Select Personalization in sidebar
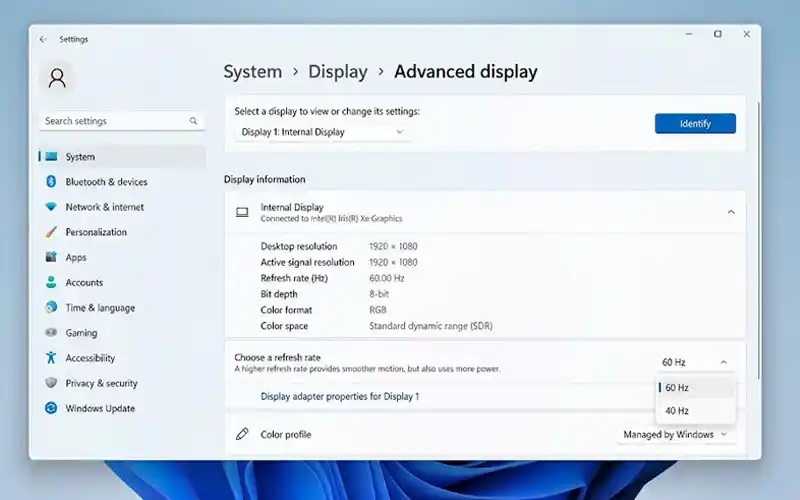The image size is (800, 500). pos(122,232)
